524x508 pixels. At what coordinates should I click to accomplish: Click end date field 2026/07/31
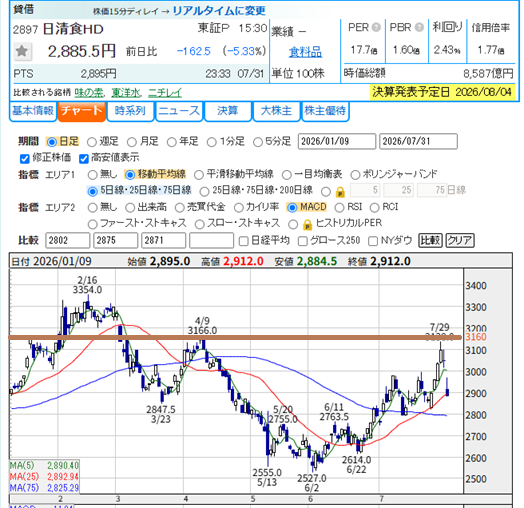(x=418, y=141)
